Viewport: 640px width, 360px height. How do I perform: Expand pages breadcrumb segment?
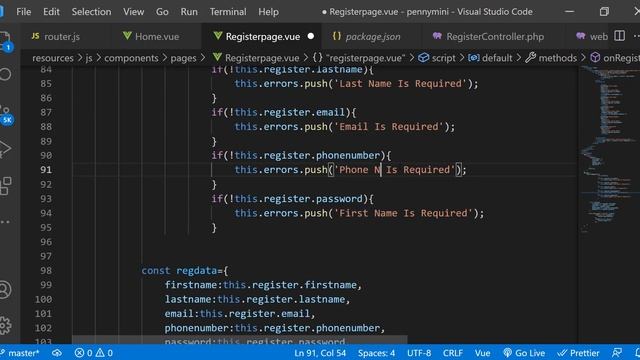[183, 58]
